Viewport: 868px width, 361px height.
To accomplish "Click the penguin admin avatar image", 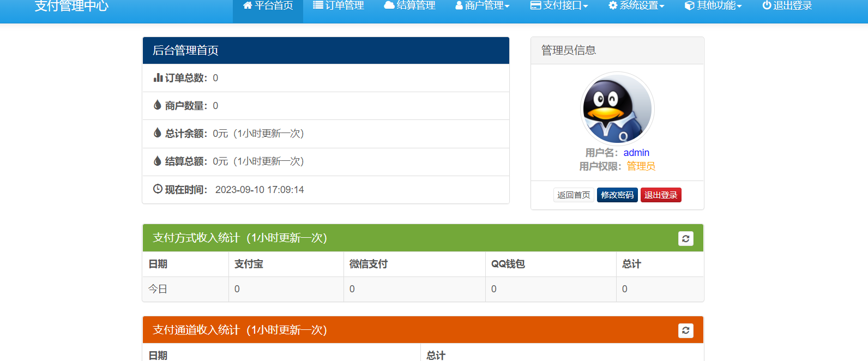I will [x=617, y=109].
